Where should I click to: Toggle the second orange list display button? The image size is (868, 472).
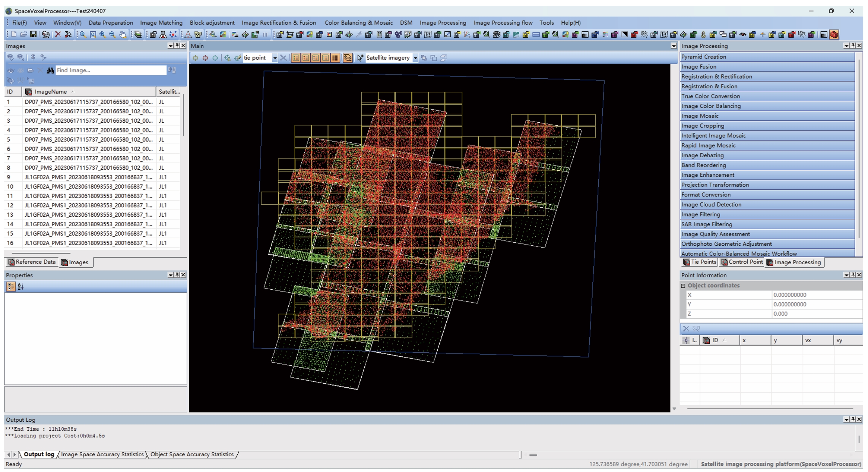(306, 58)
